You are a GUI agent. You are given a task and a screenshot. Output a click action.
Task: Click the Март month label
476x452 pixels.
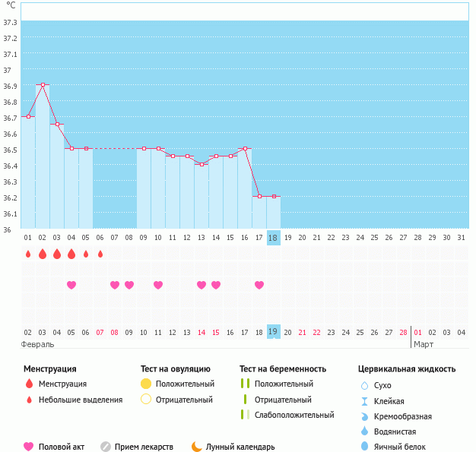point(424,345)
